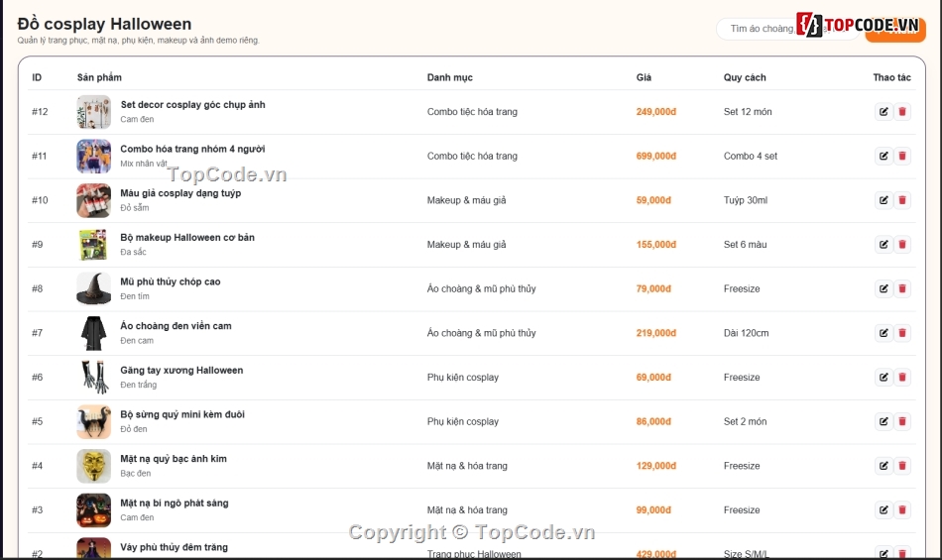Viewport: 942px width, 560px height.
Task: Open thumbnail of Set decor cosplay góc chụp ảnh
Action: pyautogui.click(x=94, y=112)
